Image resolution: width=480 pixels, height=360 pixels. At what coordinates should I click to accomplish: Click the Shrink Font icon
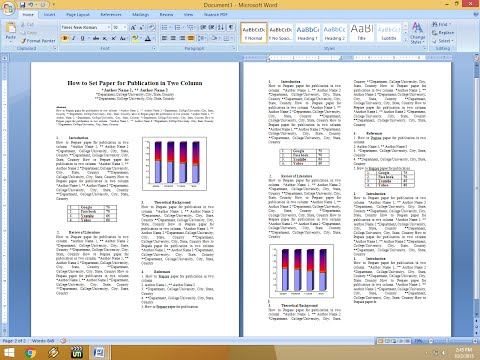[x=141, y=27]
